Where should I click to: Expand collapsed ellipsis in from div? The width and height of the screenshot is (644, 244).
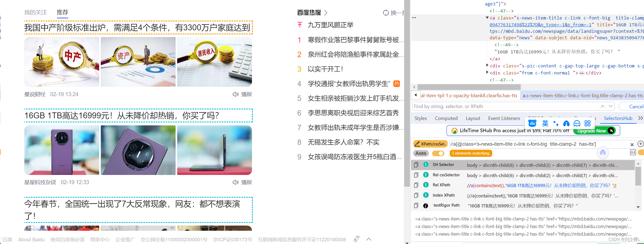pos(582,73)
